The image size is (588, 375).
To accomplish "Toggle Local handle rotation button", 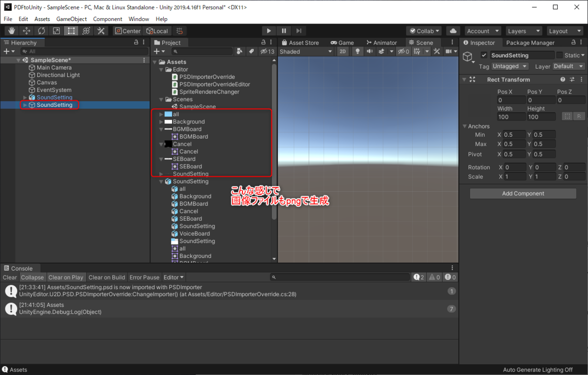I will tap(157, 31).
